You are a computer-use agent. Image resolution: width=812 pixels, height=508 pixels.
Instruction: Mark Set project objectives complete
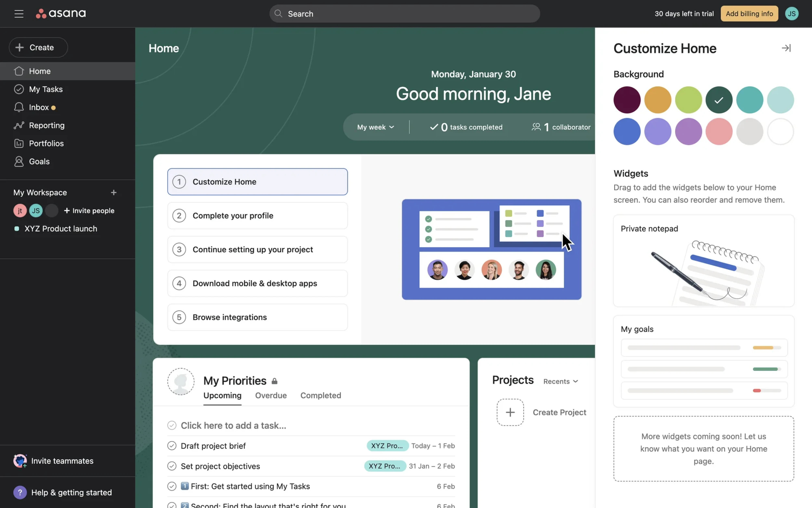pyautogui.click(x=172, y=466)
